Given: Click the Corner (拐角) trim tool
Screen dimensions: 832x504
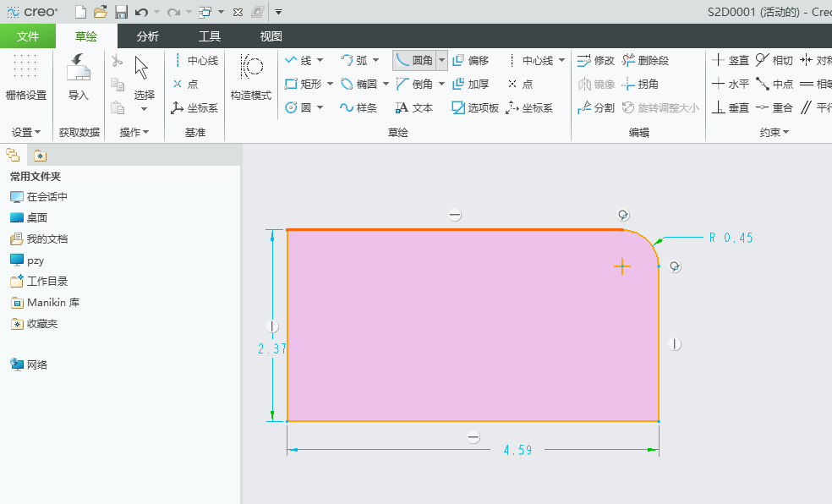Looking at the screenshot, I should [x=640, y=84].
